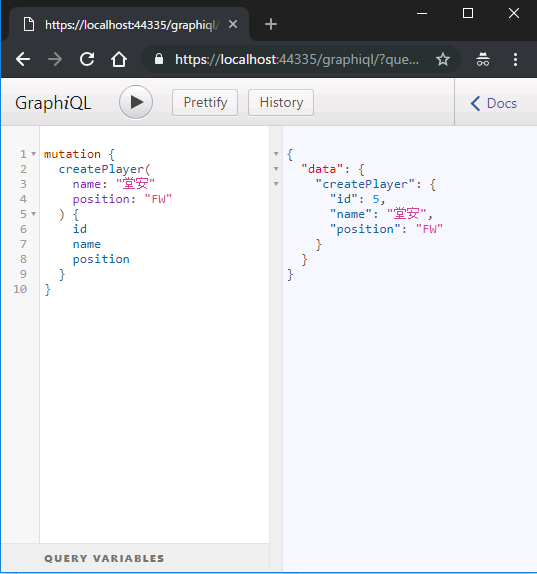Open a new browser tab
Image resolution: width=537 pixels, height=574 pixels.
point(271,25)
